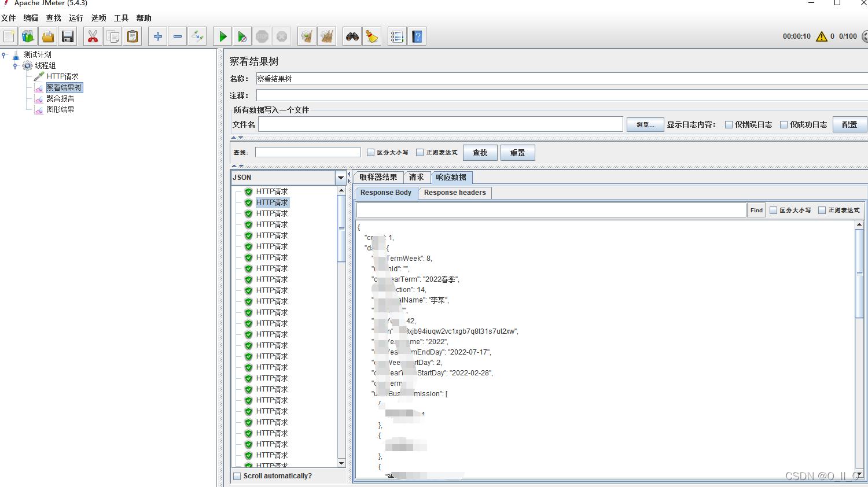Click the Find button
Image resolution: width=868 pixels, height=487 pixels.
click(x=756, y=210)
